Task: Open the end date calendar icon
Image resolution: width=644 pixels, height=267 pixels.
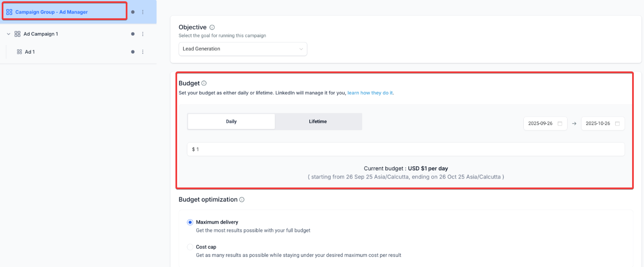Action: point(617,123)
